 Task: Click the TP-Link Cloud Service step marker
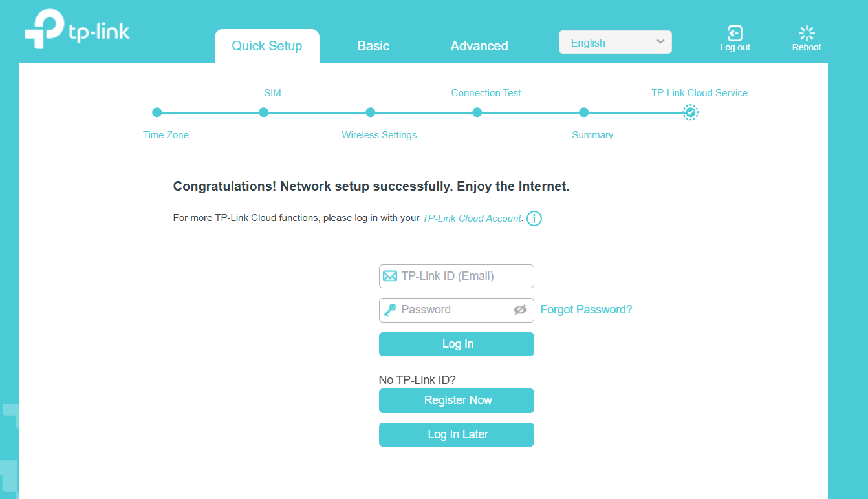pos(691,112)
